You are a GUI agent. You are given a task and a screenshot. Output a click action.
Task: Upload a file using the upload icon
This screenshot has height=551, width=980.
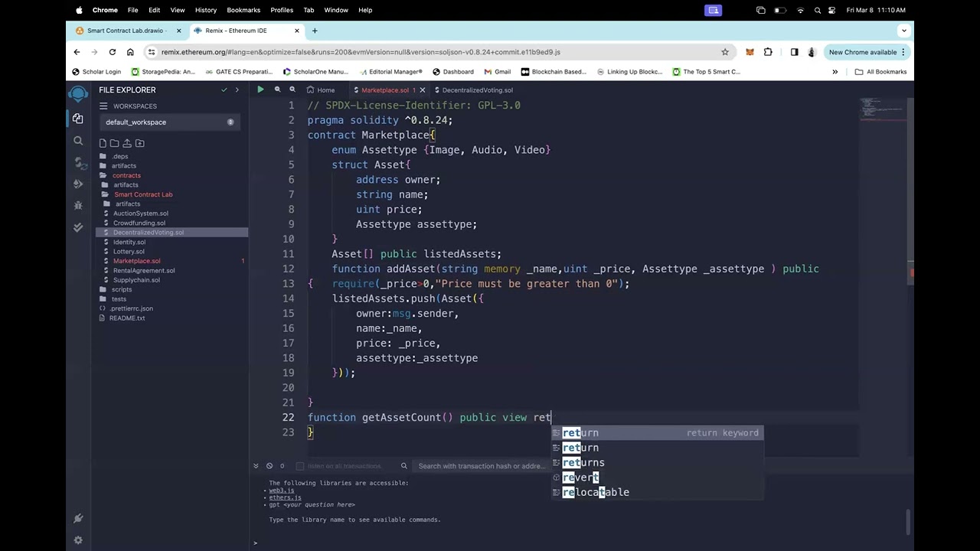coord(127,143)
